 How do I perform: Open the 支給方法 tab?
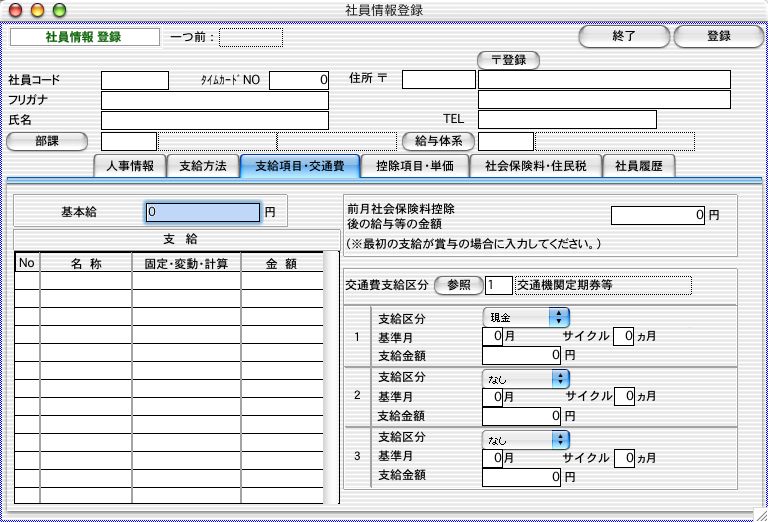tap(202, 167)
